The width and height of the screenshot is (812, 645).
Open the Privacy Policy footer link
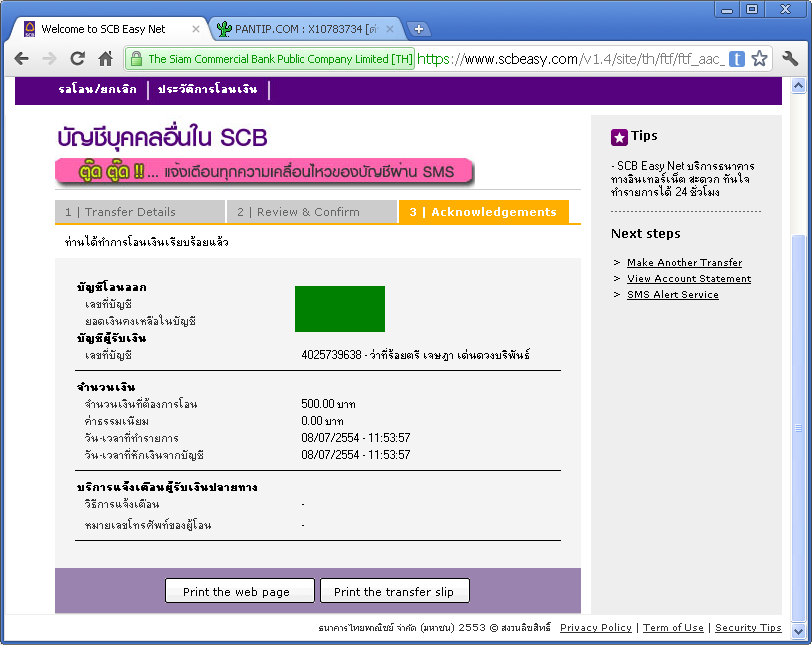(596, 627)
